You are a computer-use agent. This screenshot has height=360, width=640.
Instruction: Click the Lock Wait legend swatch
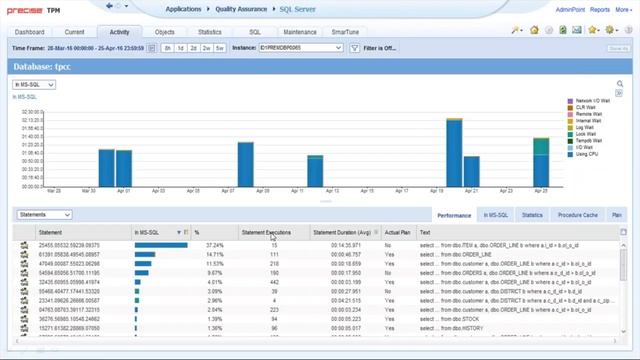(570, 134)
